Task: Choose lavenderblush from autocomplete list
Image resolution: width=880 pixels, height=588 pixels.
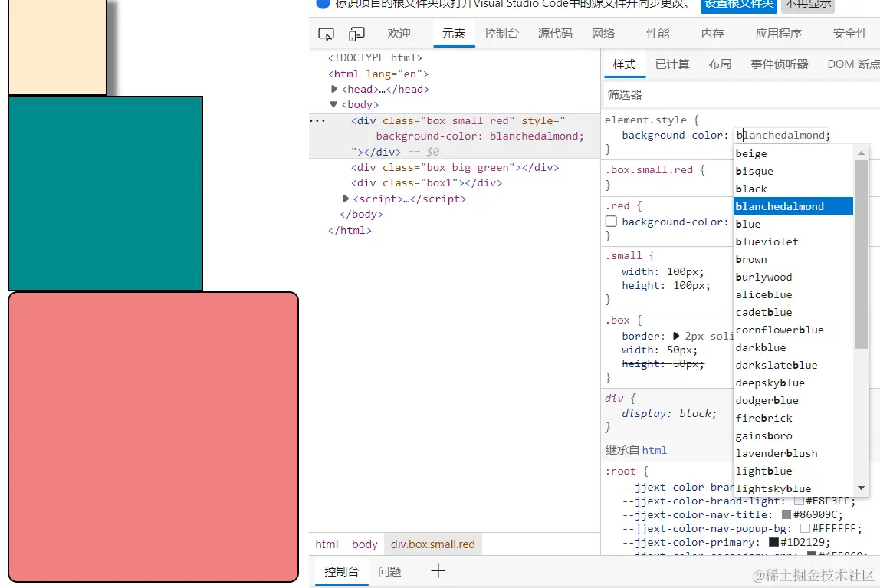Action: click(793, 453)
